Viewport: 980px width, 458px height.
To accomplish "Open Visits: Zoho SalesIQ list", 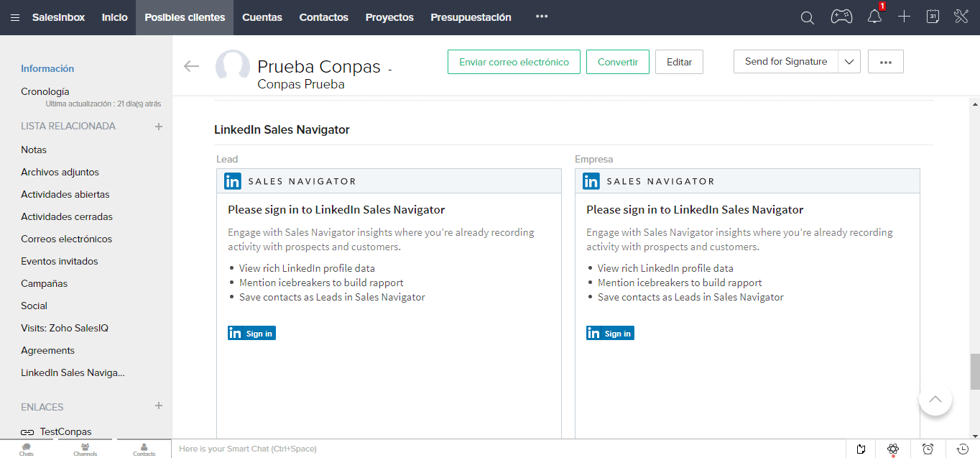I will coord(65,328).
